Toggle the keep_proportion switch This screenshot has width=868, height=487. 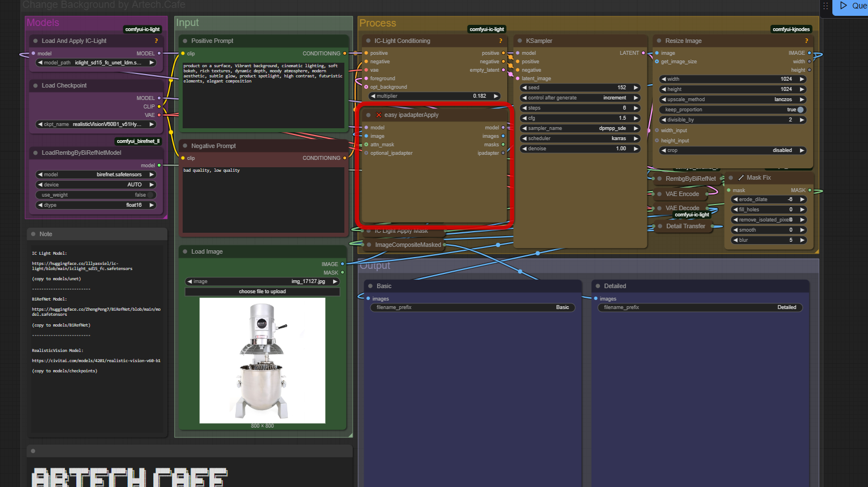pos(800,110)
